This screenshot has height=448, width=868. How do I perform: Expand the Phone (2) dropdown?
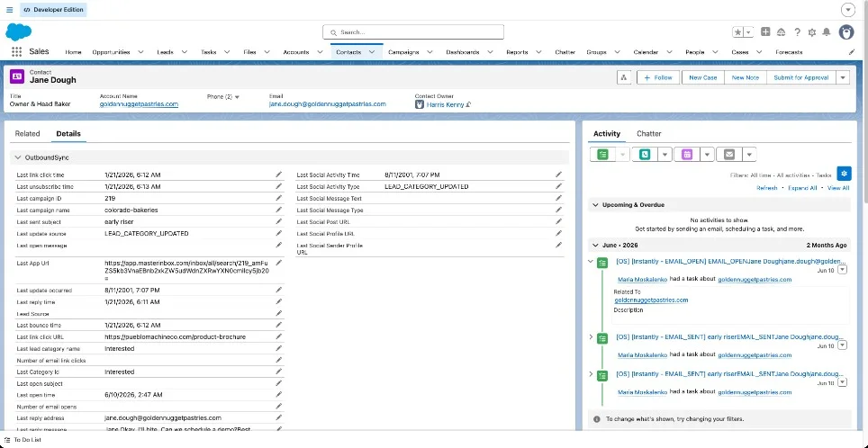pyautogui.click(x=223, y=97)
